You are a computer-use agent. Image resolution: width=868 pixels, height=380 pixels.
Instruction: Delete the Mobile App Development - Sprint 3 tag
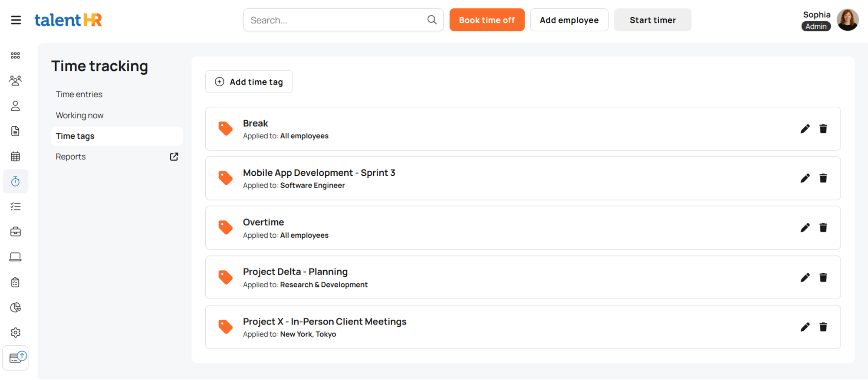[823, 178]
